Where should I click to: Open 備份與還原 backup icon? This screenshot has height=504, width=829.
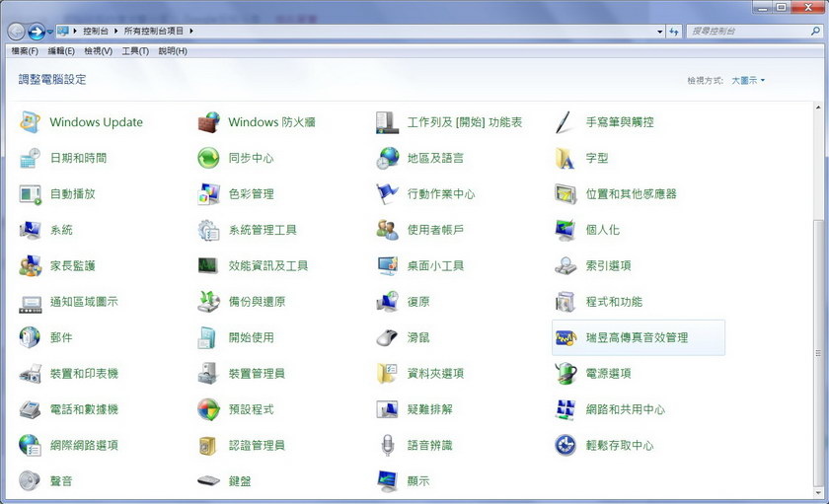click(x=208, y=302)
